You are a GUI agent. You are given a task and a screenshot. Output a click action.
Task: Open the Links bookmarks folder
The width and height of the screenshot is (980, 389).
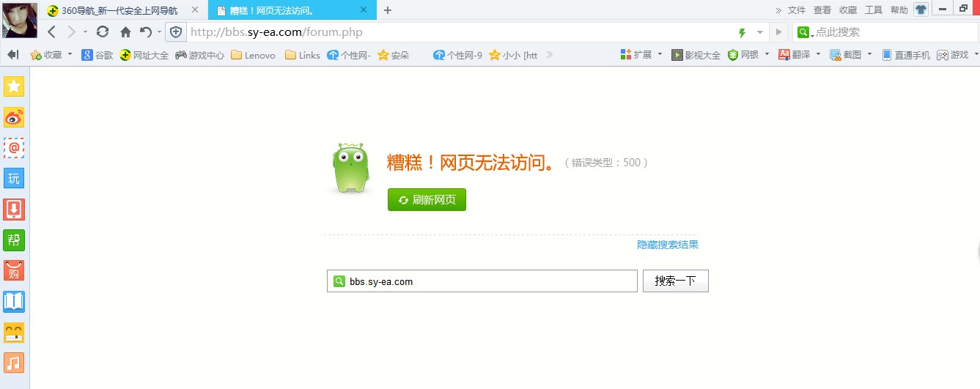coord(303,55)
